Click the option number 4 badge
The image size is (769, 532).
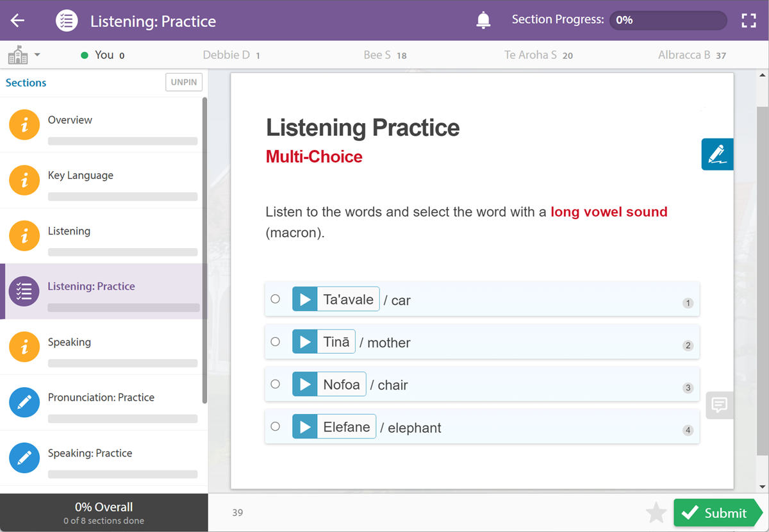point(688,430)
